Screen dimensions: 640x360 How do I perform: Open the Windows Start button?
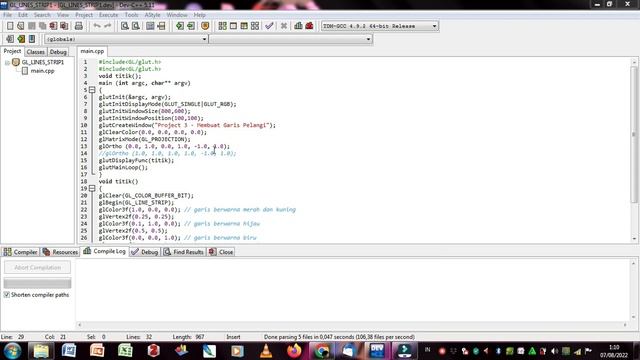(12, 351)
